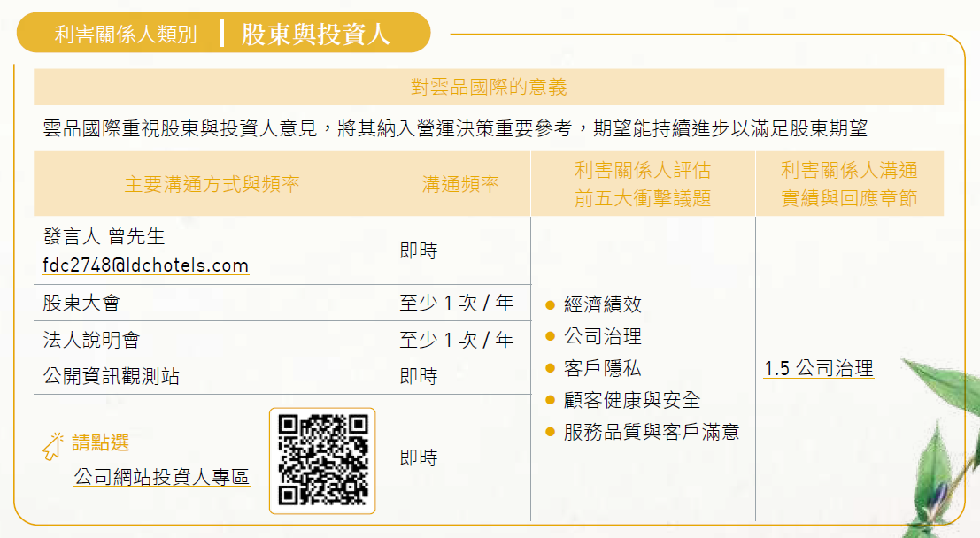Click the 溝通頻率 column header

coord(460,184)
